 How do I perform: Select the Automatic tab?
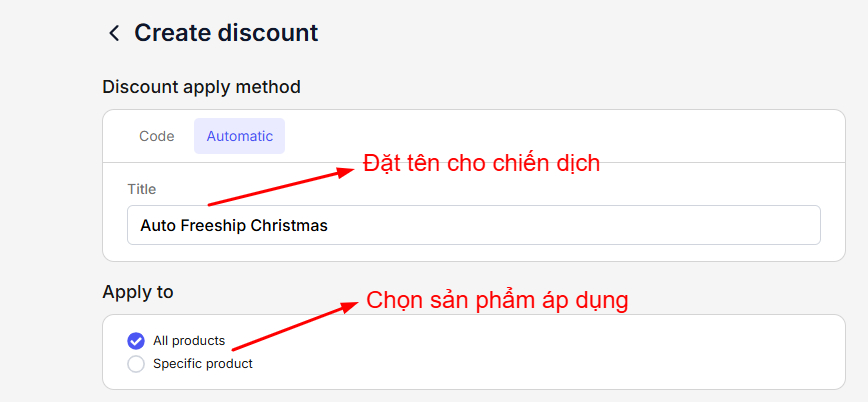coord(239,136)
